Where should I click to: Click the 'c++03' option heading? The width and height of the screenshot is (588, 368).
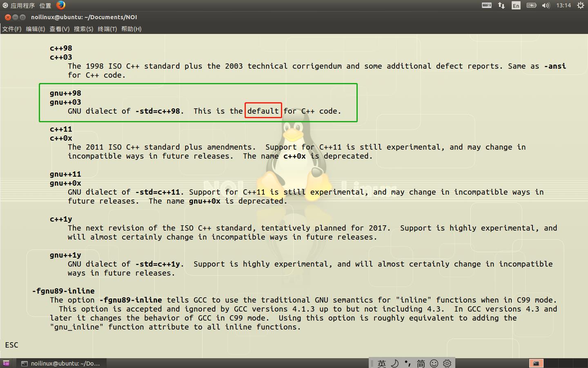pos(61,57)
